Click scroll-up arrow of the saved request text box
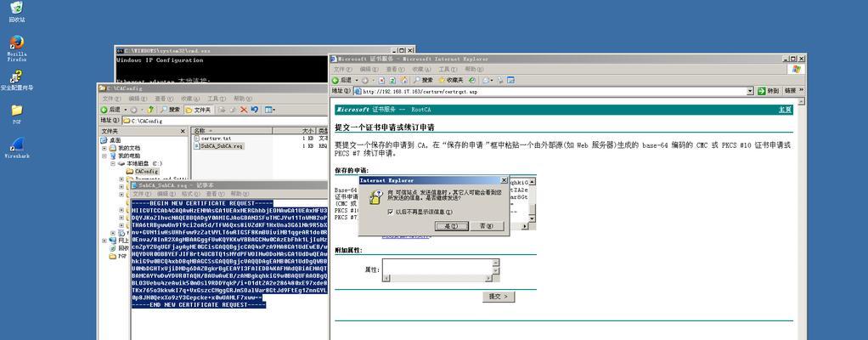Screen dimensions: 868x340 (532, 182)
